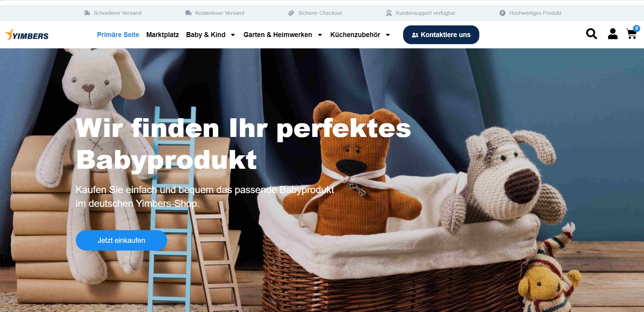Click the Yimbers logo

tap(27, 35)
